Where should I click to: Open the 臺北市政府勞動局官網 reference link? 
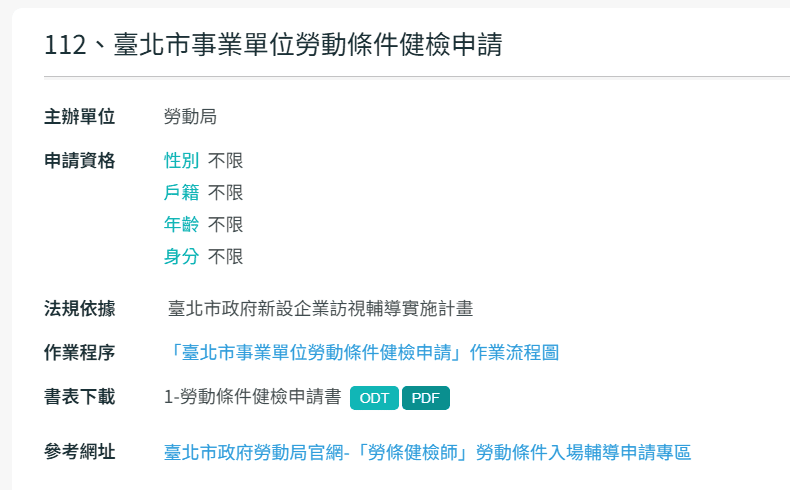(427, 452)
